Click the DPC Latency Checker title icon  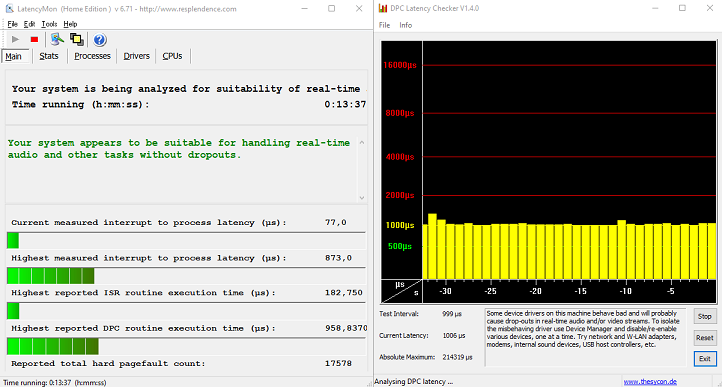382,8
